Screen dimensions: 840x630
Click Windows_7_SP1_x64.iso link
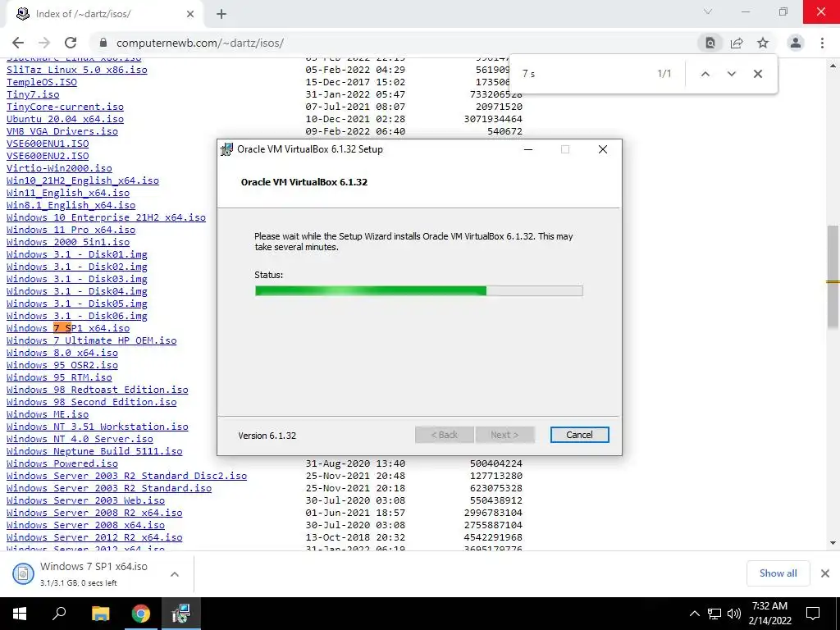pos(68,328)
